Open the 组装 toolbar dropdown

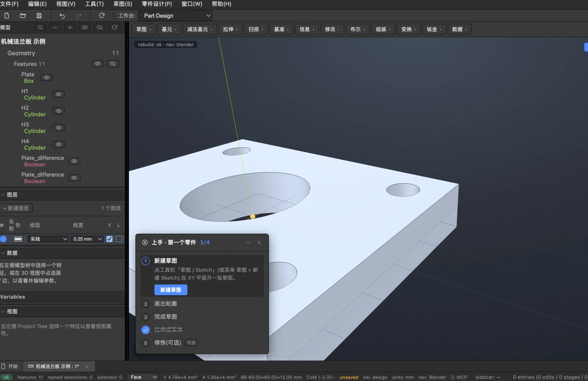383,29
